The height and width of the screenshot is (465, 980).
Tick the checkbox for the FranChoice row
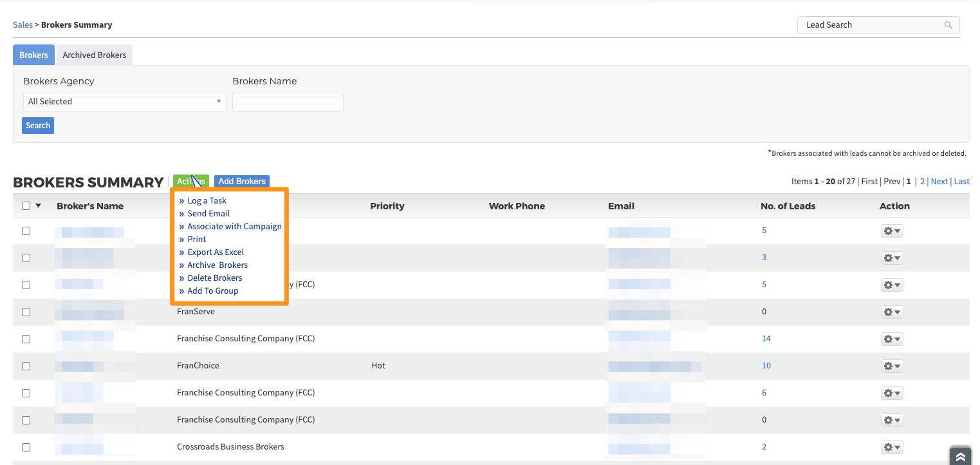click(x=26, y=366)
